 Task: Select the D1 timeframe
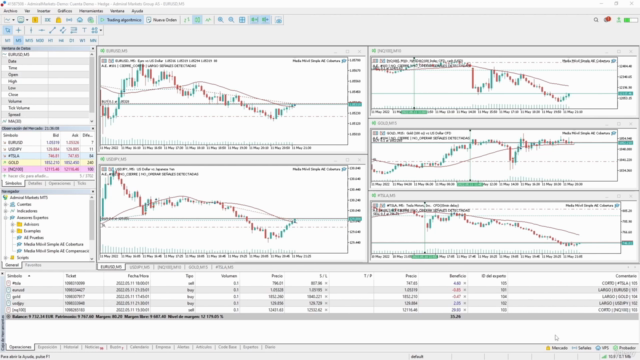tap(72, 40)
